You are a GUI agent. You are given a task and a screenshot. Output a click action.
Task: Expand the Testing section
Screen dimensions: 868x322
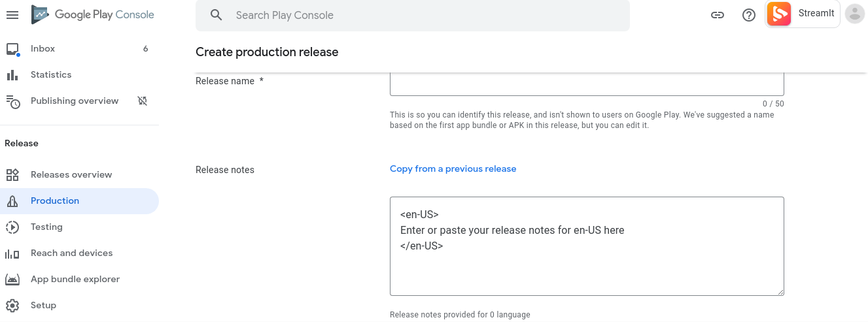[x=46, y=227]
